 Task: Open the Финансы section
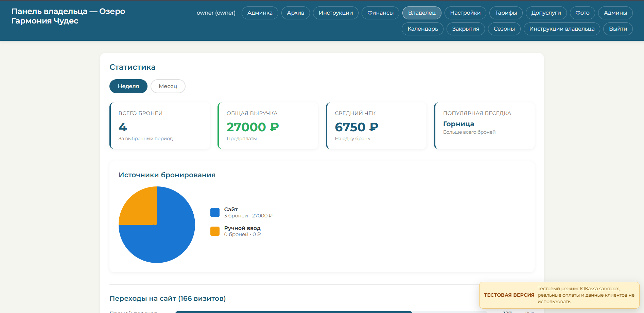380,13
